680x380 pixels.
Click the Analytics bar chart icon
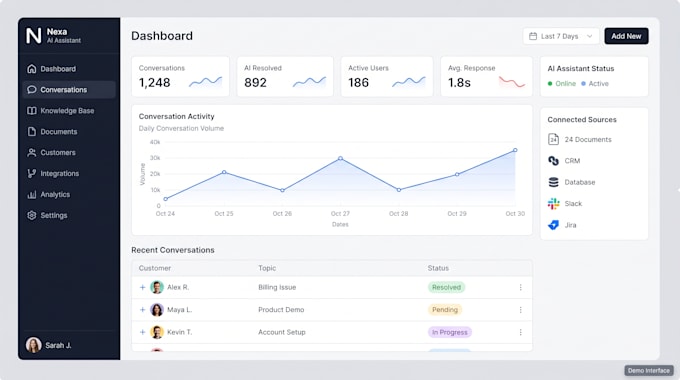click(x=32, y=194)
